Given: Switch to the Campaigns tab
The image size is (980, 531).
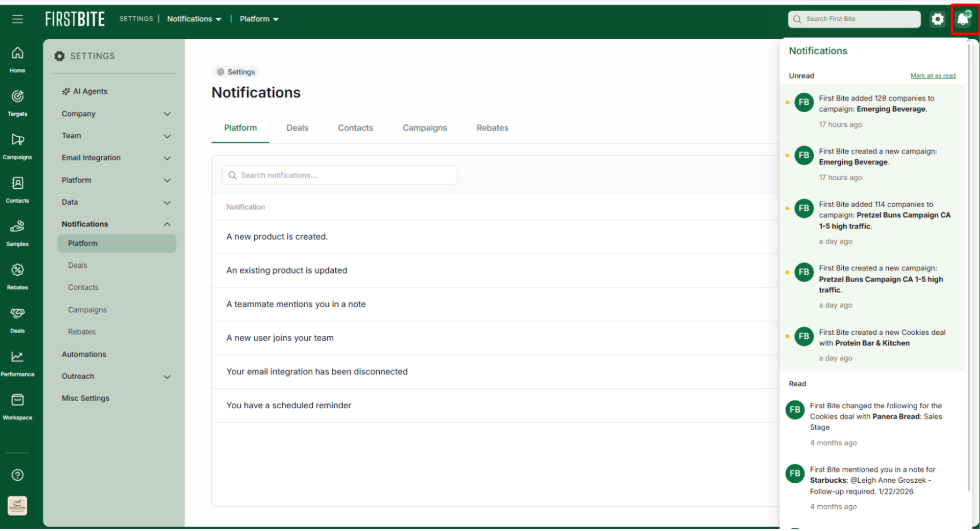Looking at the screenshot, I should 425,128.
